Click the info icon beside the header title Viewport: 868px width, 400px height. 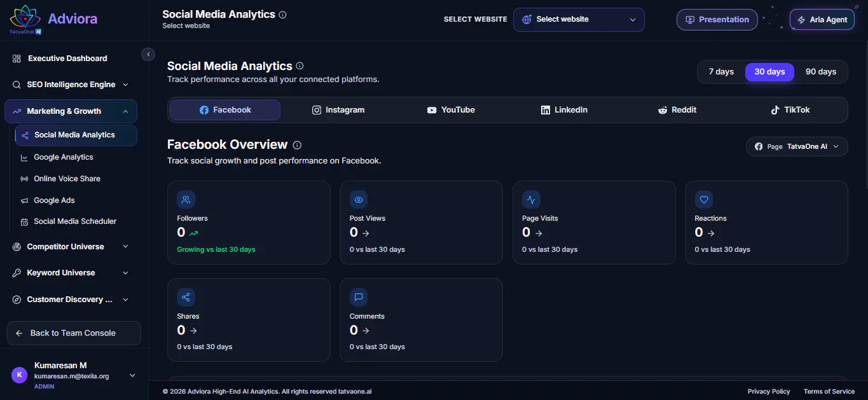click(x=283, y=15)
